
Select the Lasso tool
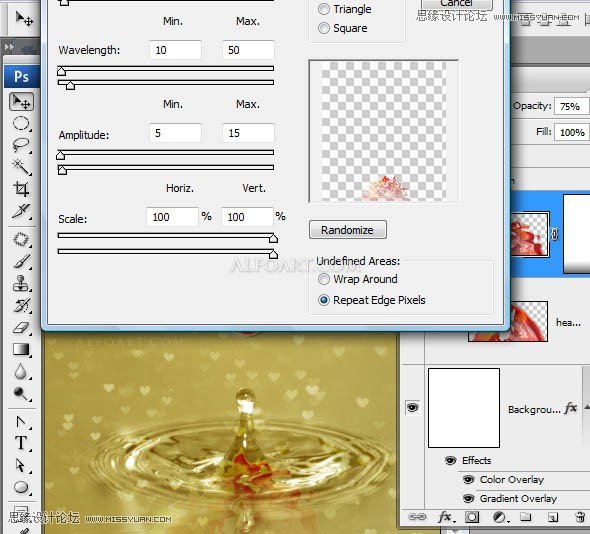click(x=21, y=145)
